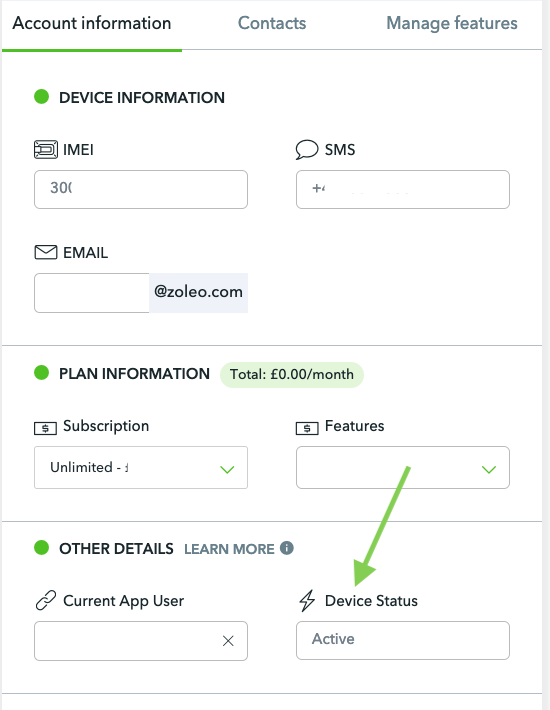Click the info icon beside Learn More
The height and width of the screenshot is (710, 550).
287,548
